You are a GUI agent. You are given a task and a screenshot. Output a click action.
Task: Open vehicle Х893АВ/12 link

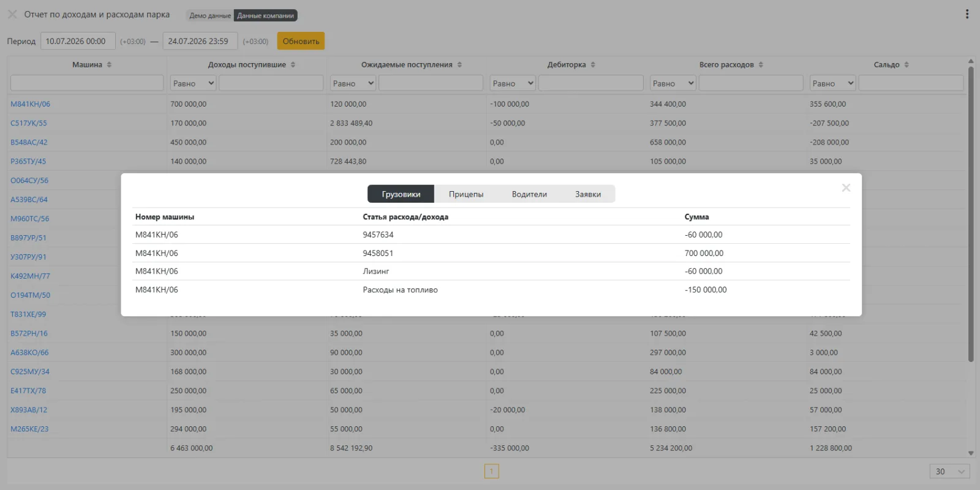(x=29, y=410)
